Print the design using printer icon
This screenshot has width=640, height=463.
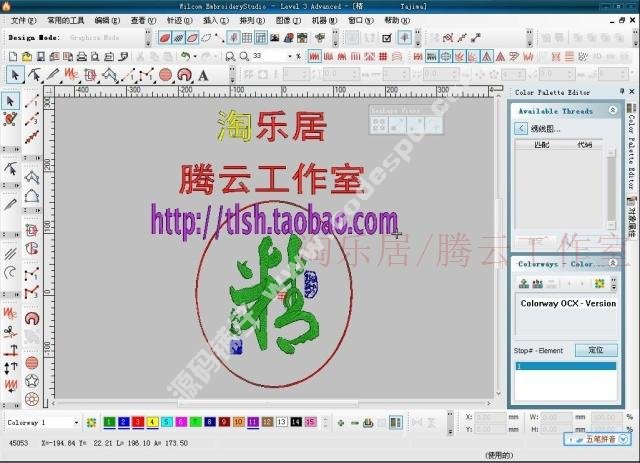tap(82, 56)
